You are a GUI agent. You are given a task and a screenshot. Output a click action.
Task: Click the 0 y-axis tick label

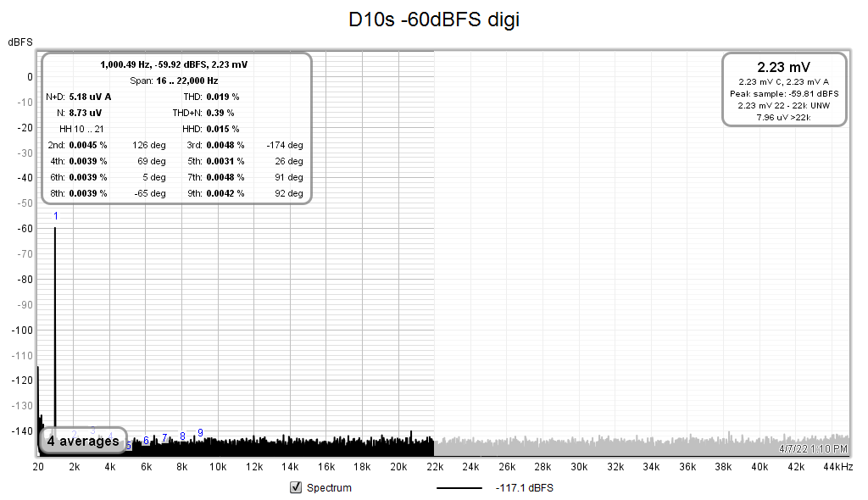30,77
